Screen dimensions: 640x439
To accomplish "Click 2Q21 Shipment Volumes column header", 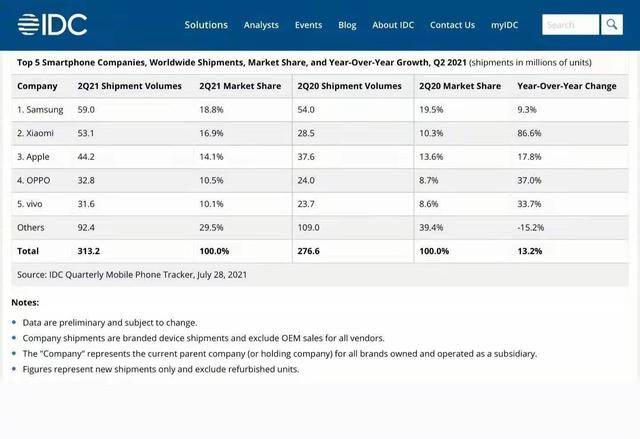I will (130, 86).
